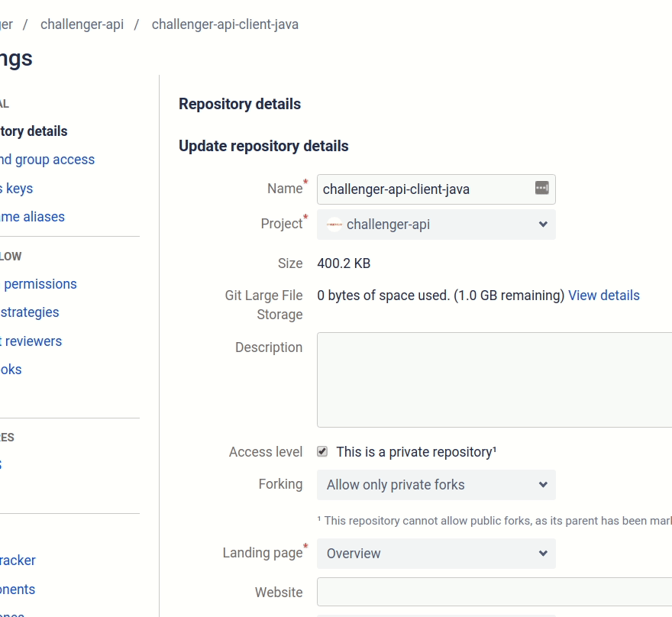Screen dimensions: 672x617
Task: Open the Landing page dropdown
Action: (436, 554)
